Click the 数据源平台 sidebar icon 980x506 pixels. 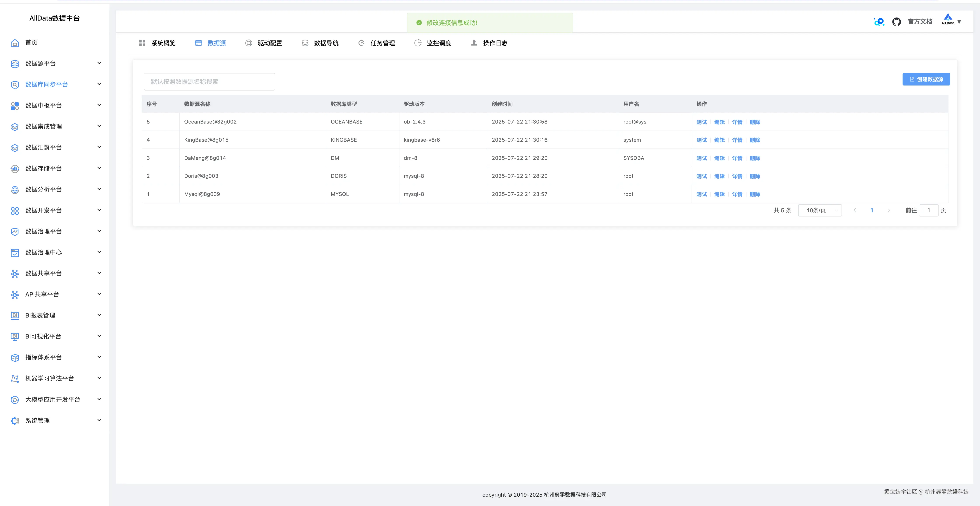pyautogui.click(x=15, y=64)
